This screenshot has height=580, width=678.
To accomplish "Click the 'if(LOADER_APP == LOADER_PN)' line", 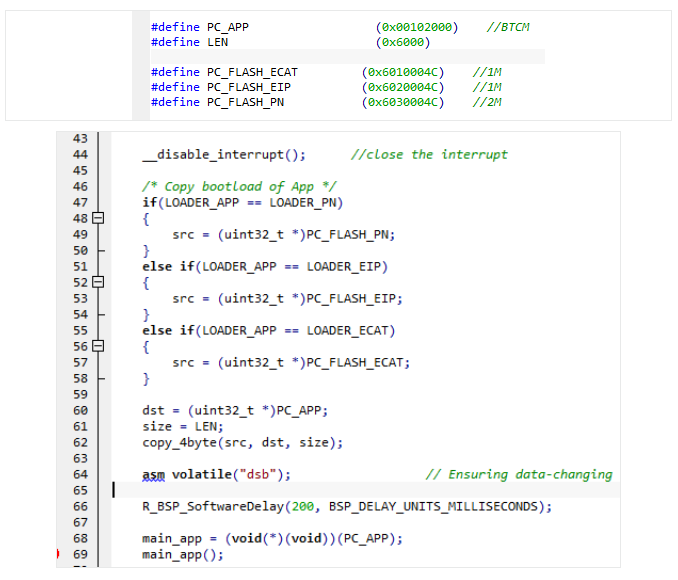I will tap(243, 203).
